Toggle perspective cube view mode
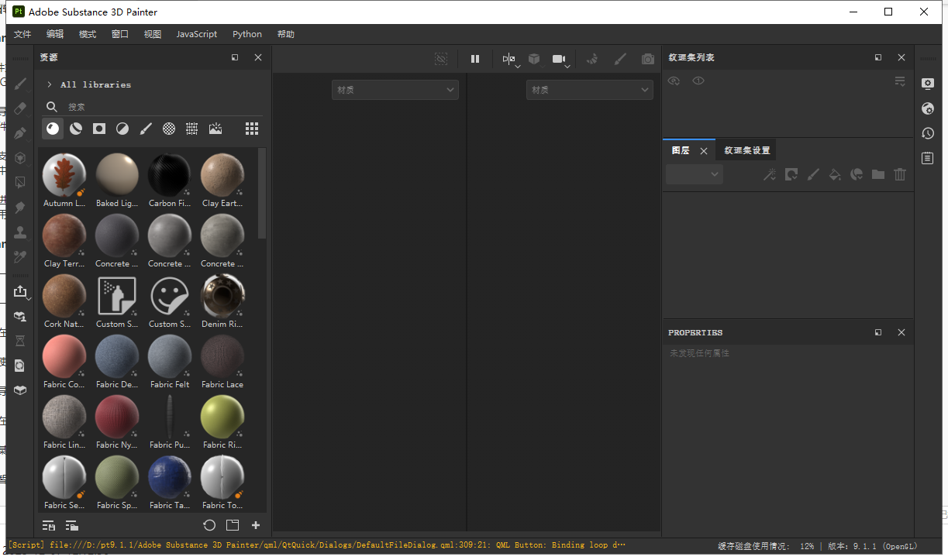Image resolution: width=948 pixels, height=560 pixels. [534, 59]
